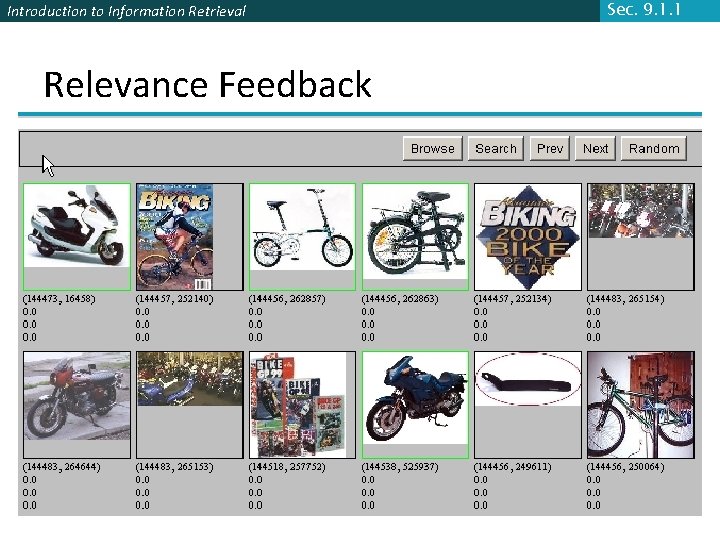Select the green mountain bike thumbnail

pos(641,405)
